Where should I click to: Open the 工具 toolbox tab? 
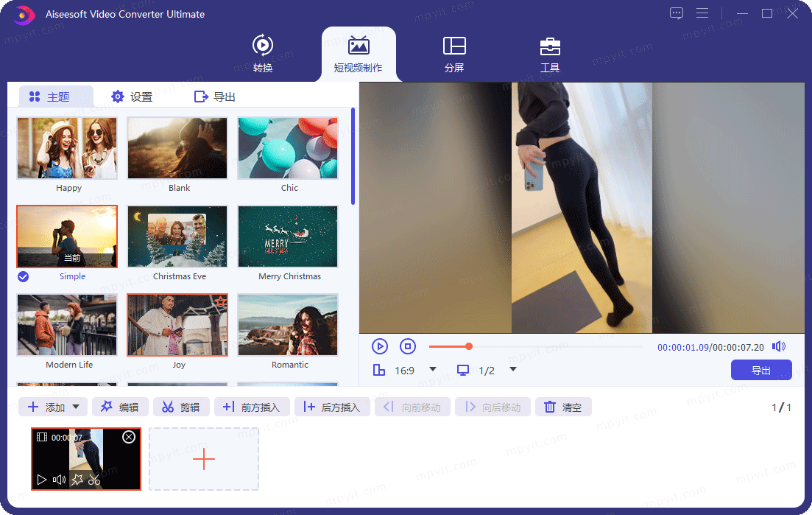tap(550, 54)
